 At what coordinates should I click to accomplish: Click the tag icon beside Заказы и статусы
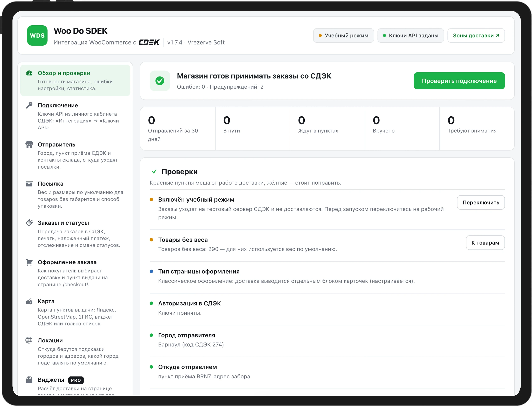click(29, 223)
